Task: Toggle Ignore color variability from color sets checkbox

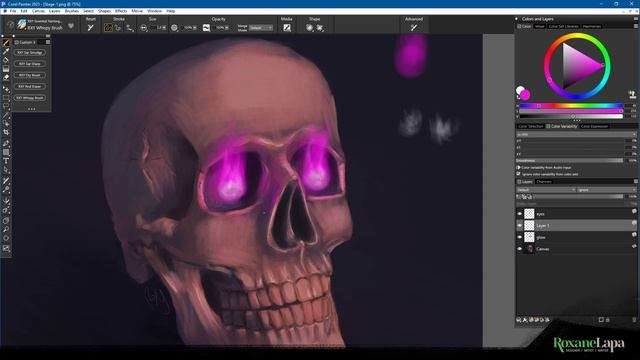Action: tap(518, 174)
